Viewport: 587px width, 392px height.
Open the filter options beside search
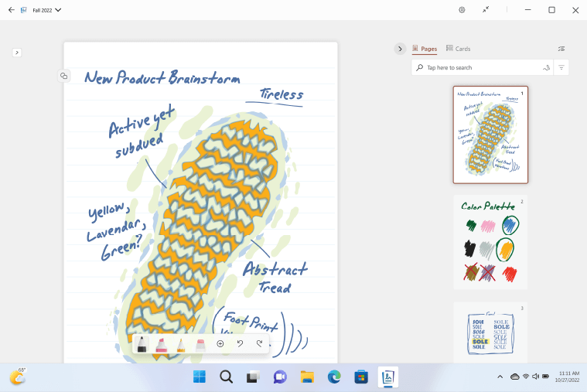[562, 68]
